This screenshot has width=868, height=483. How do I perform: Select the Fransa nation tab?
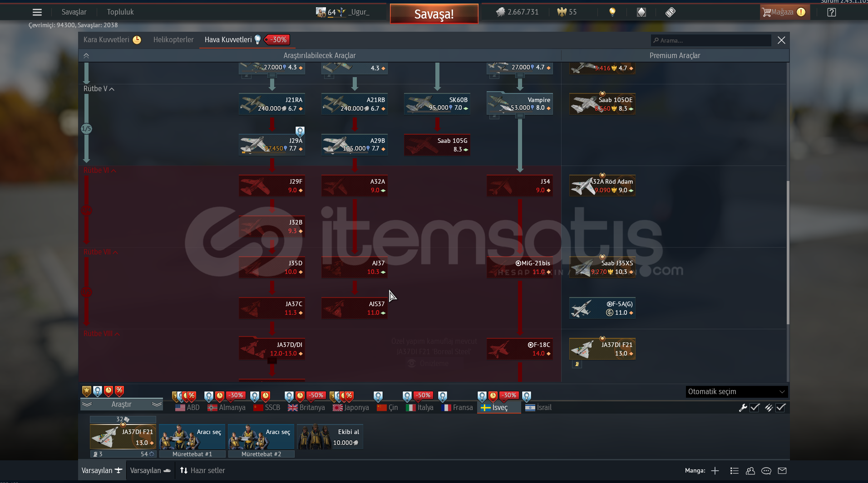457,408
